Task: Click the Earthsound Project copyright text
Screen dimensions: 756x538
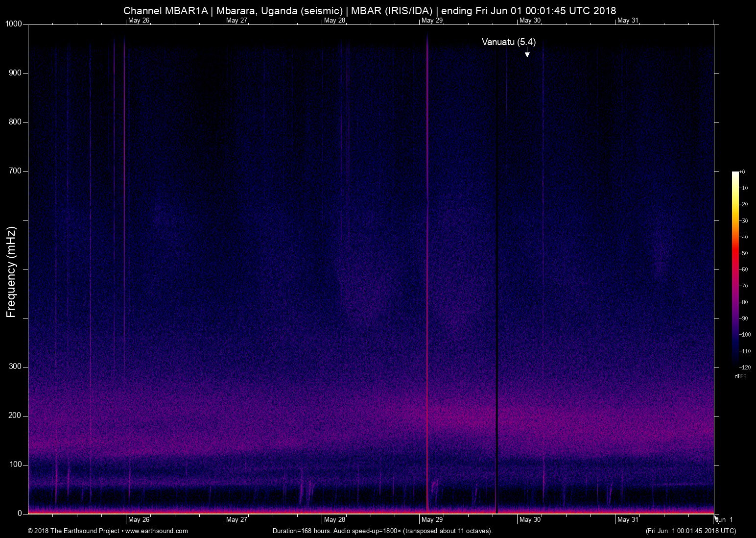Action: (x=73, y=531)
